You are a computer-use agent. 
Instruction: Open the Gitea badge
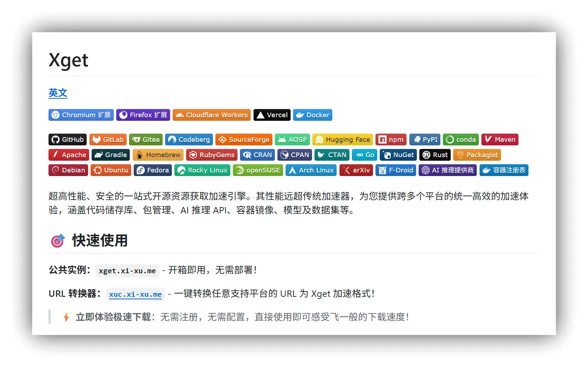click(146, 140)
